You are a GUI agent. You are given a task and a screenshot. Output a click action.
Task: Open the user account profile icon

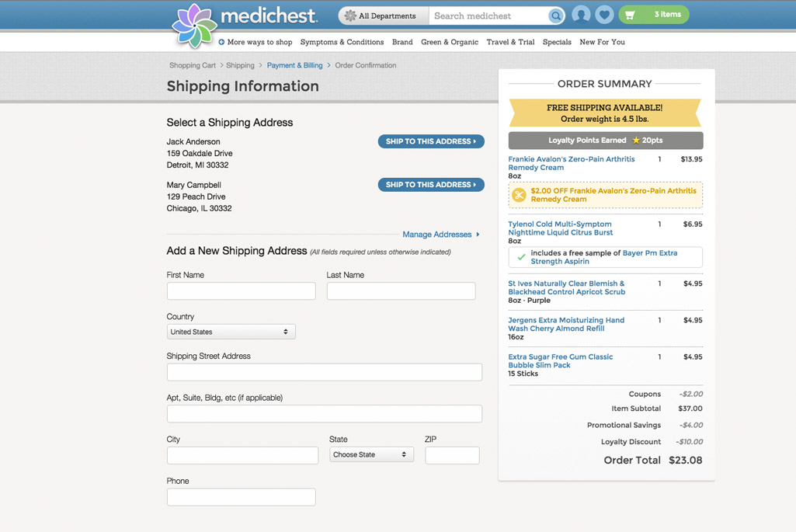click(x=581, y=15)
